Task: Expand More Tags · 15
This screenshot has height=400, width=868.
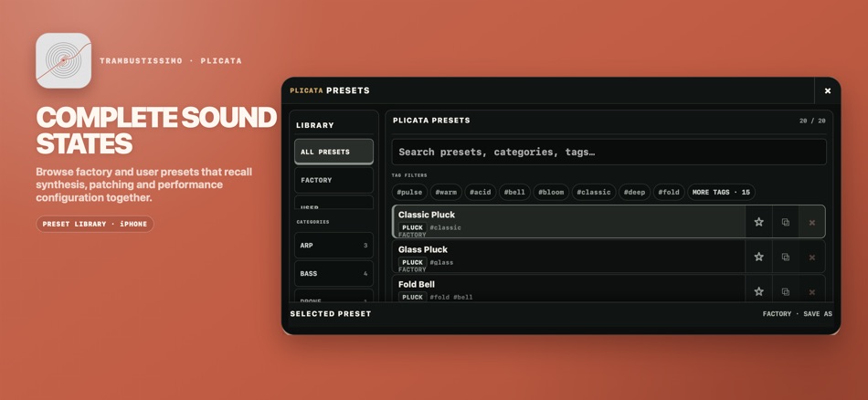Action: click(x=721, y=192)
